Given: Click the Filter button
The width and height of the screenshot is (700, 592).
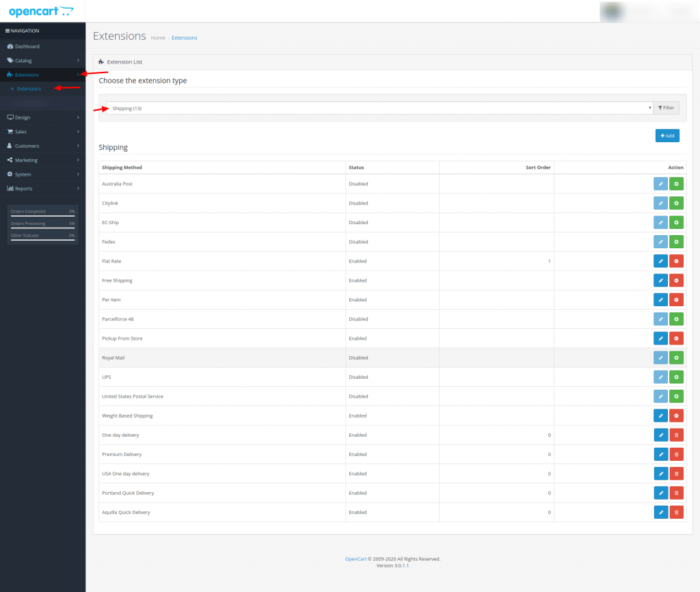Looking at the screenshot, I should pyautogui.click(x=666, y=108).
